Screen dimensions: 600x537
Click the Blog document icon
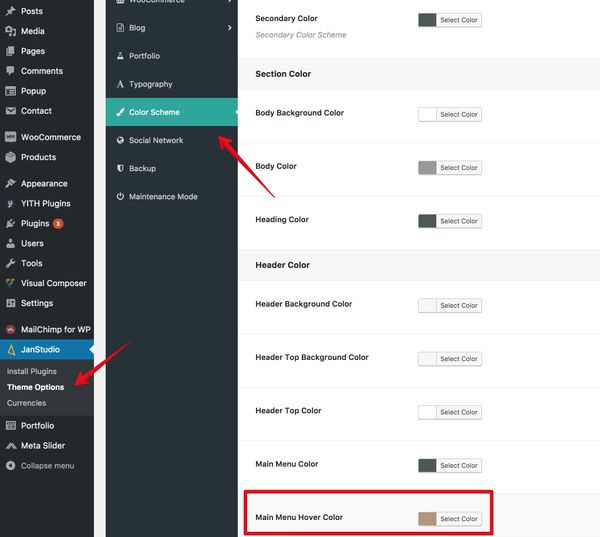tap(120, 28)
